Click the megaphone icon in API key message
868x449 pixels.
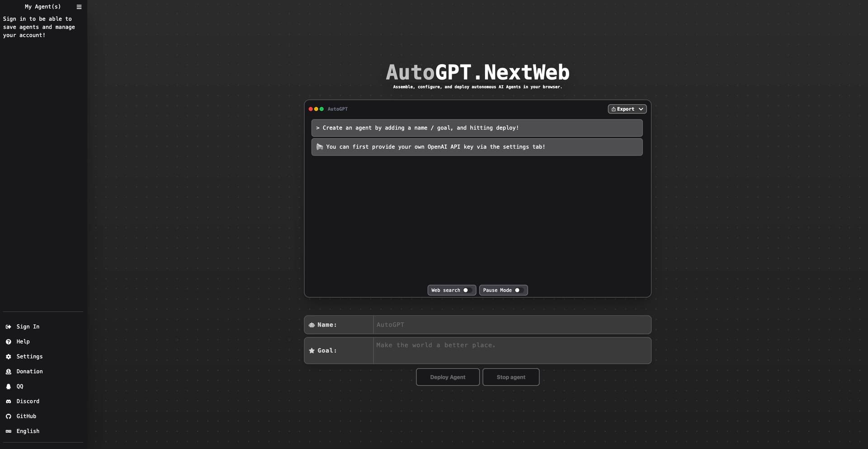pyautogui.click(x=320, y=147)
